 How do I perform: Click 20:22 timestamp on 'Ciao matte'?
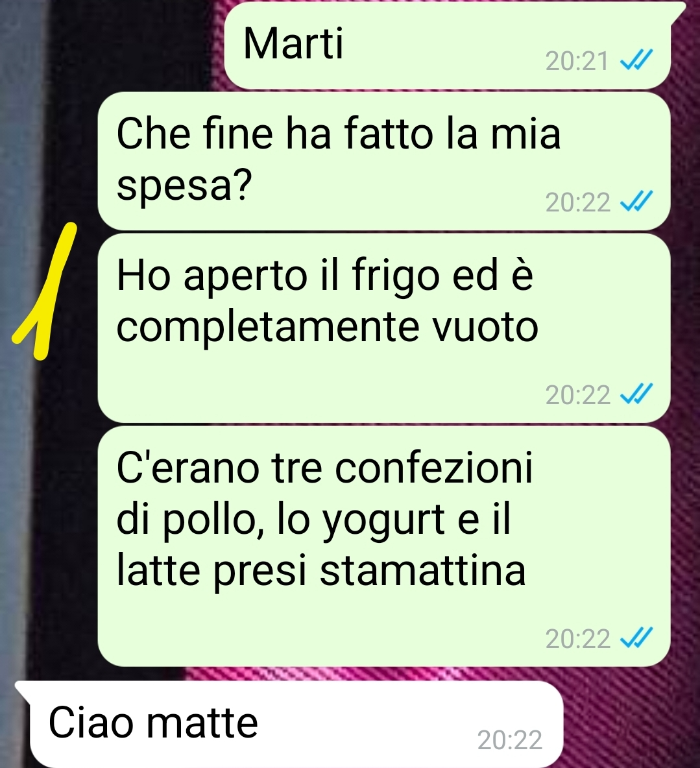point(509,739)
